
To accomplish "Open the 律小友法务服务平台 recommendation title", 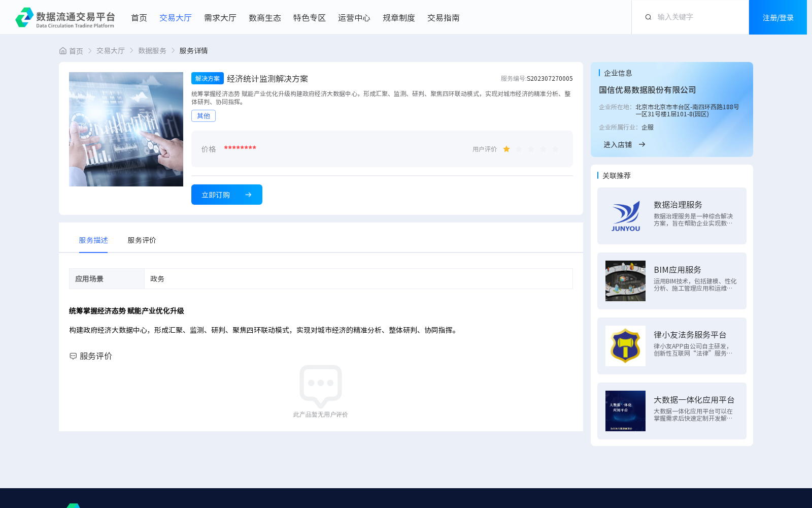I will (690, 335).
